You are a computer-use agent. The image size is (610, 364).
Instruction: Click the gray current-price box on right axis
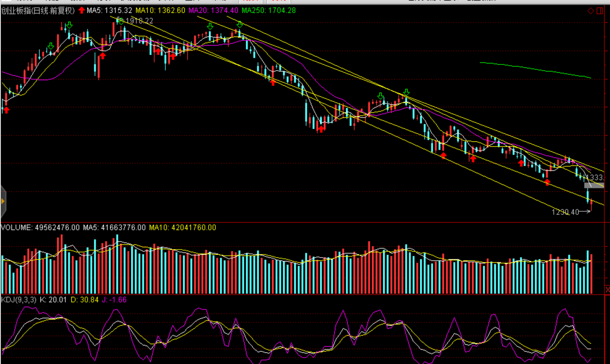[593, 185]
